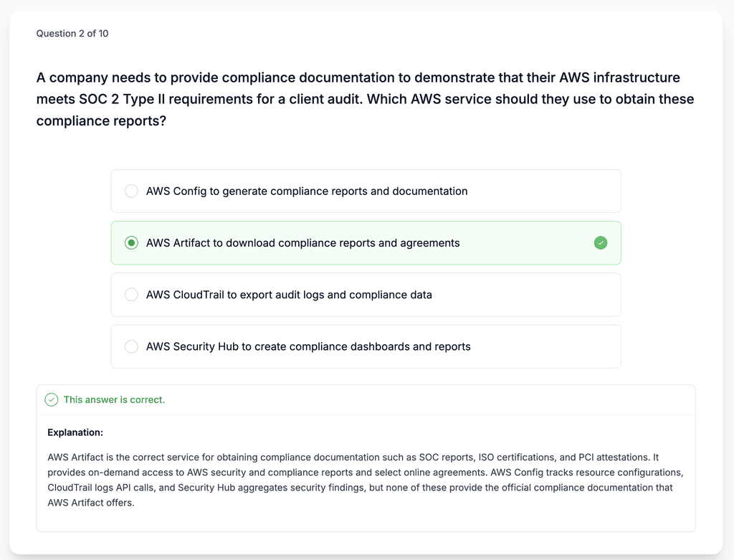Image resolution: width=734 pixels, height=560 pixels.
Task: Select the radio button for AWS CloudTrail option
Action: [131, 294]
